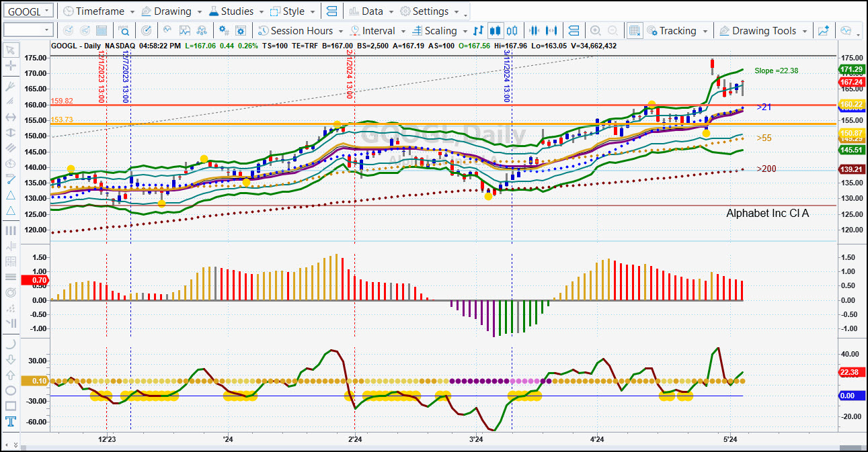Select the crosshair tool in left sidebar

click(11, 66)
